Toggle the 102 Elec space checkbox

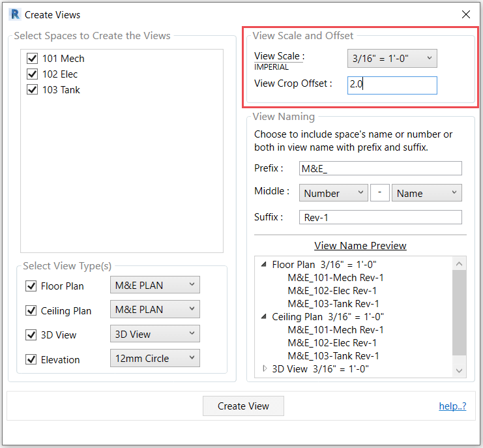point(33,74)
